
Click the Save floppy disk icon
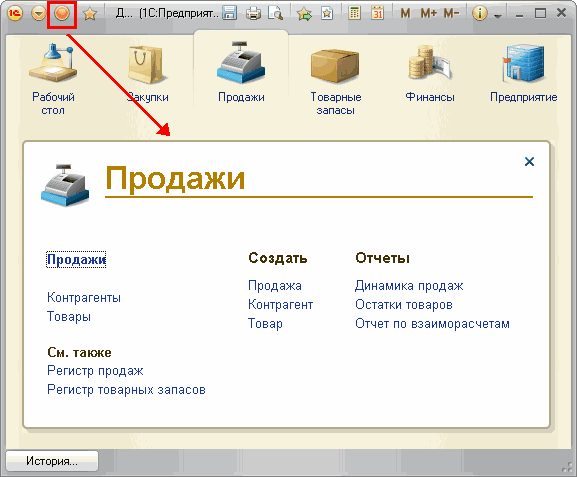(x=229, y=14)
